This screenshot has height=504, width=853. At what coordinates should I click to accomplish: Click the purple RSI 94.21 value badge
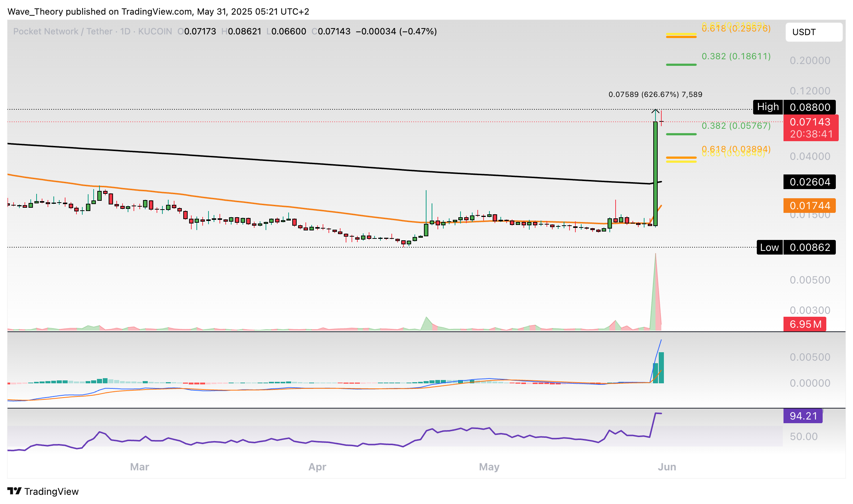click(x=803, y=416)
